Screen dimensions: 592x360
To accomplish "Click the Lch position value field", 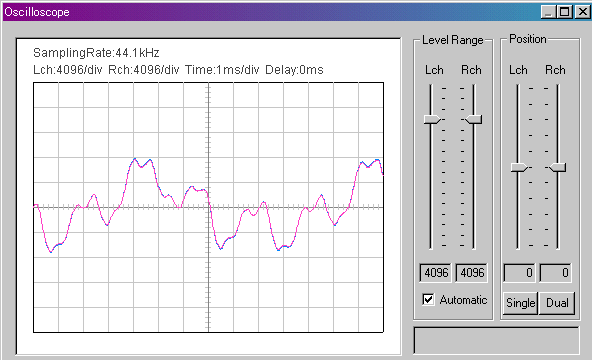I will coord(519,272).
